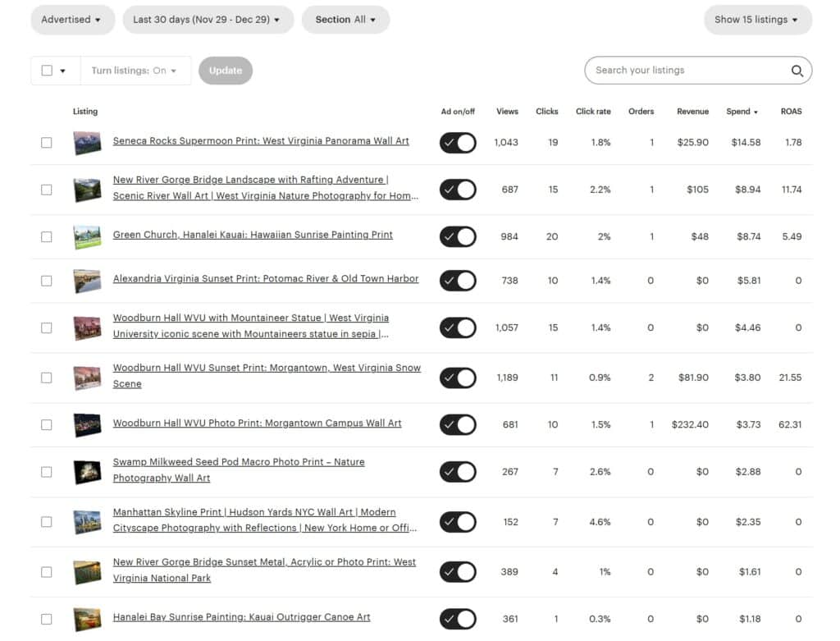The height and width of the screenshot is (641, 840).
Task: Toggle ads off for Seneca Rocks Supermoon Print
Action: 457,142
